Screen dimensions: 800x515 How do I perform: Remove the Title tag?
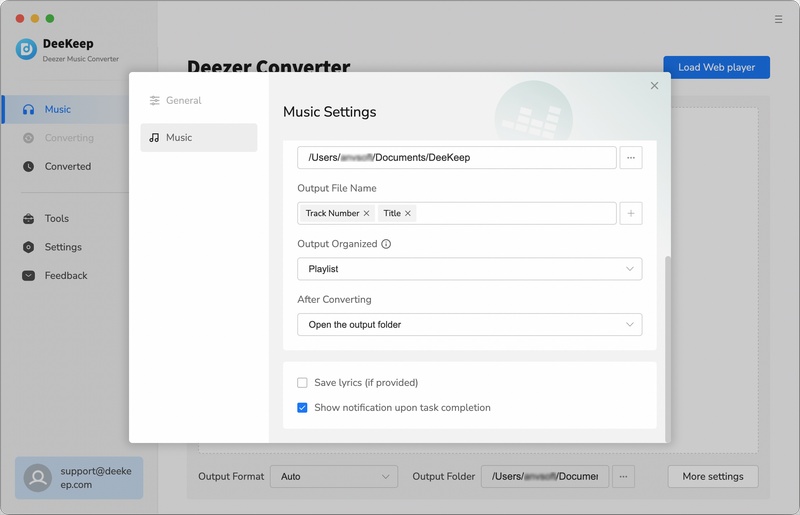click(408, 213)
